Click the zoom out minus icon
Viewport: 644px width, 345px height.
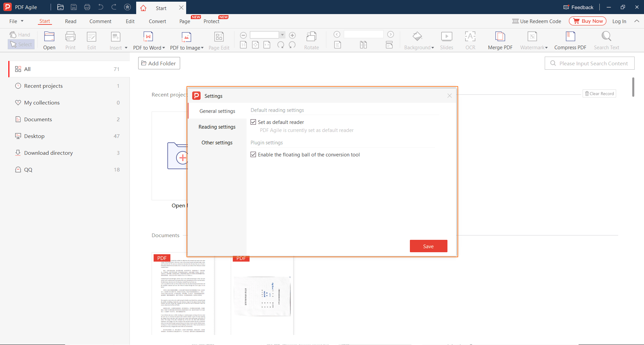pyautogui.click(x=244, y=35)
